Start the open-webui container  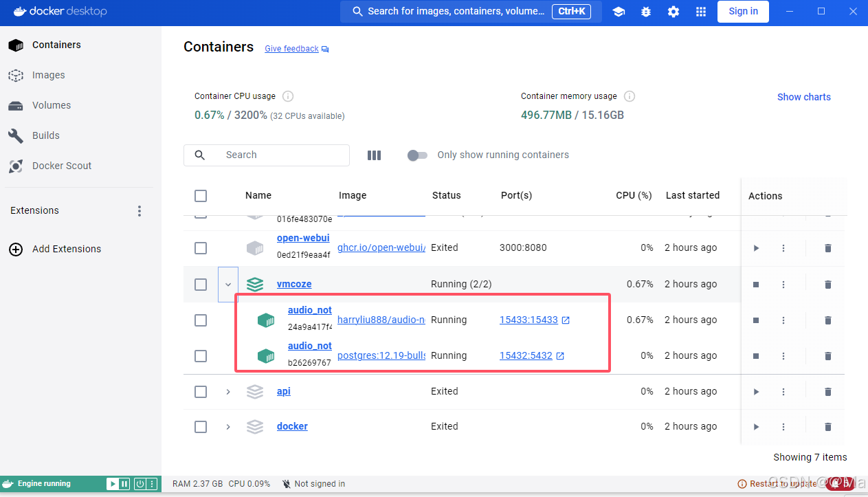pyautogui.click(x=756, y=248)
